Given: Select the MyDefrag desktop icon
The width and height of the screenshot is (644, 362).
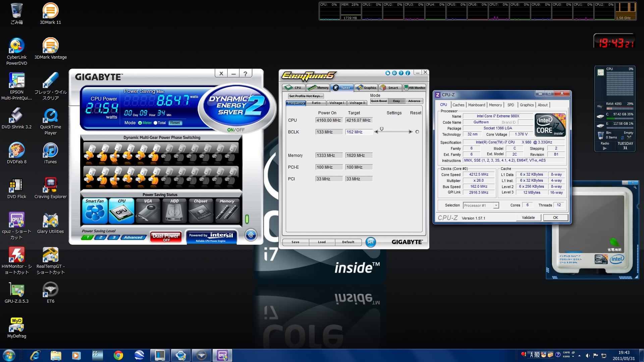Looking at the screenshot, I should 17,328.
